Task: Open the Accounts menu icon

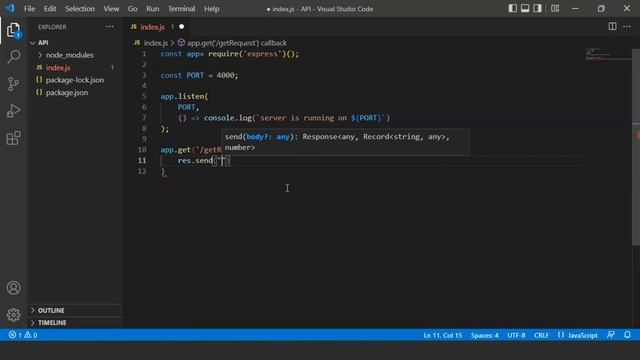Action: tap(13, 288)
